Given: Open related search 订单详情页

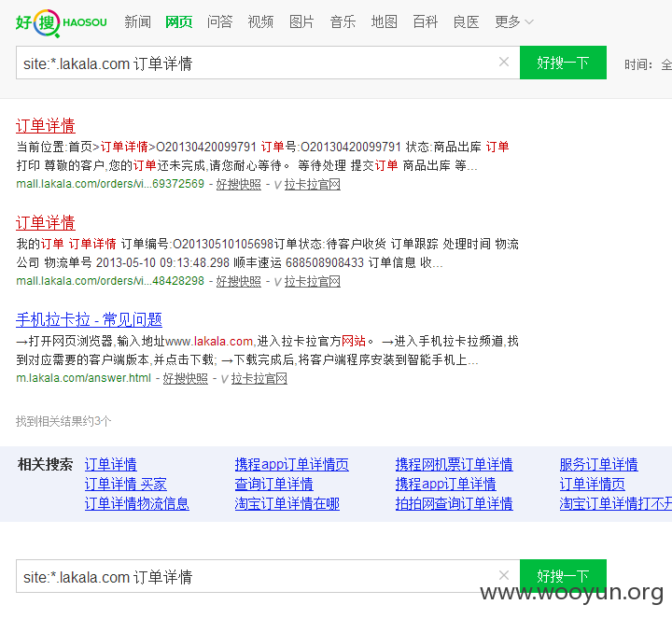Looking at the screenshot, I should click(x=593, y=484).
